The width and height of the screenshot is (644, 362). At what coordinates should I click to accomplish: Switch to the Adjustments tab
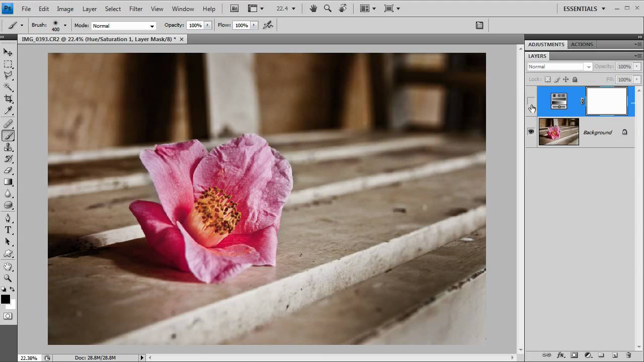[546, 44]
